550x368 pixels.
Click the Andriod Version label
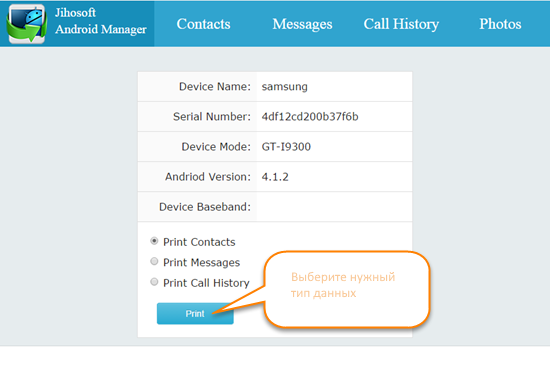coord(208,177)
